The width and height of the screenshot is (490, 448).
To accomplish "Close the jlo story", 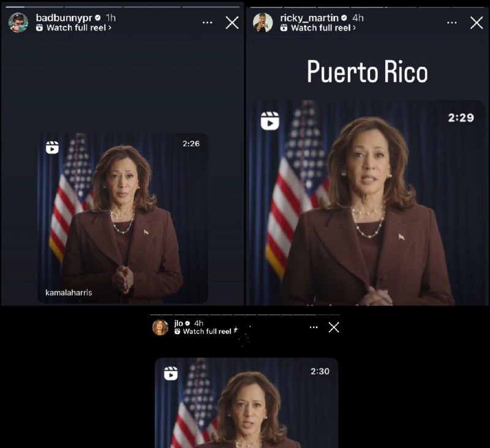I will (334, 327).
